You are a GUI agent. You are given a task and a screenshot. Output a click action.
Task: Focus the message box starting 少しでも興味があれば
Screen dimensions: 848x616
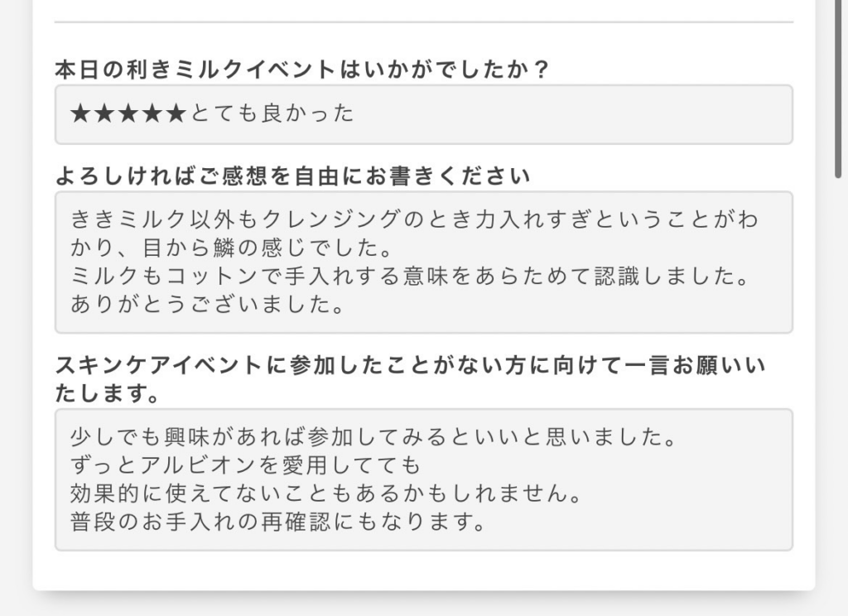tap(424, 479)
